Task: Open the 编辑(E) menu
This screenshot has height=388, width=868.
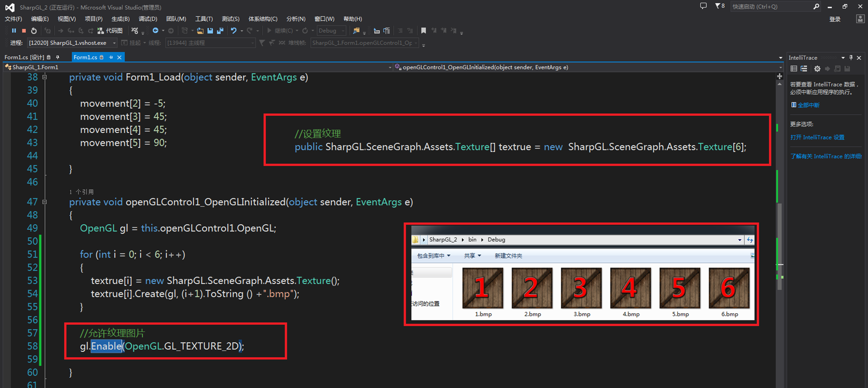Action: 40,19
